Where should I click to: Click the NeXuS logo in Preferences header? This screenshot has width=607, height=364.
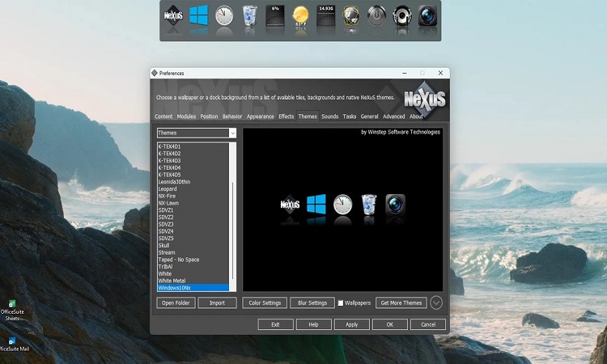[x=425, y=99]
